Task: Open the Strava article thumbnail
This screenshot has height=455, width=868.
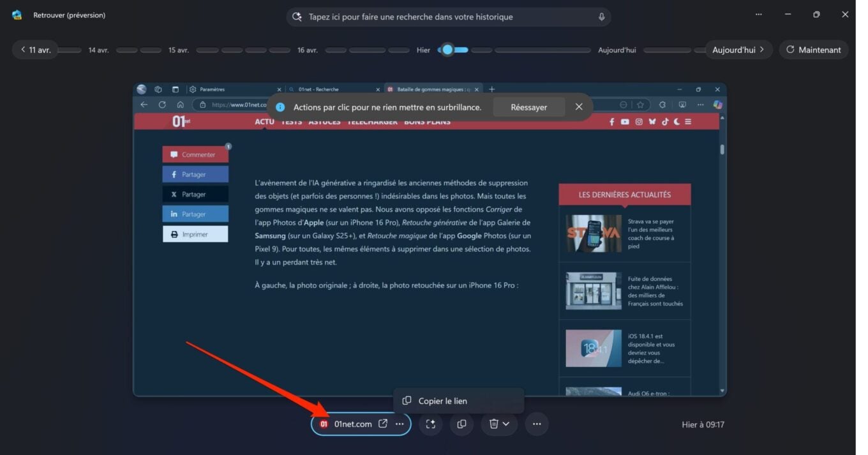Action: tap(594, 234)
